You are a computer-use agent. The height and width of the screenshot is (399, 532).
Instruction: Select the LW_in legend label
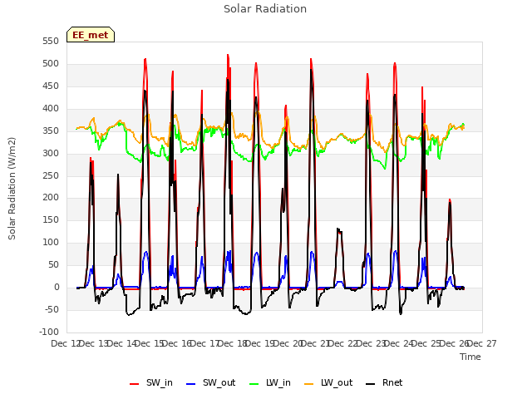click(278, 382)
